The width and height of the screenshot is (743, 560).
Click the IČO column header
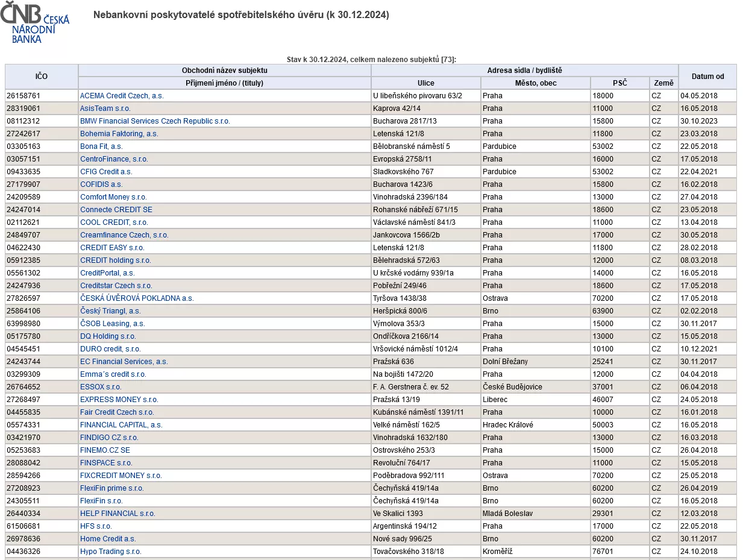click(x=42, y=77)
